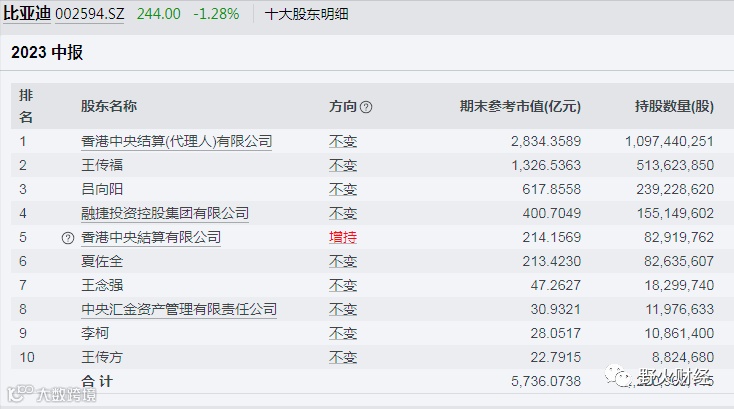Click market value 213.4230
The height and width of the screenshot is (409, 734).
(x=551, y=261)
